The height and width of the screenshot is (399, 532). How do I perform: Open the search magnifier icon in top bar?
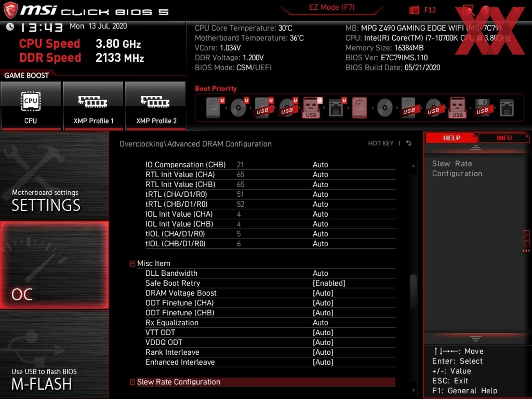[x=468, y=10]
